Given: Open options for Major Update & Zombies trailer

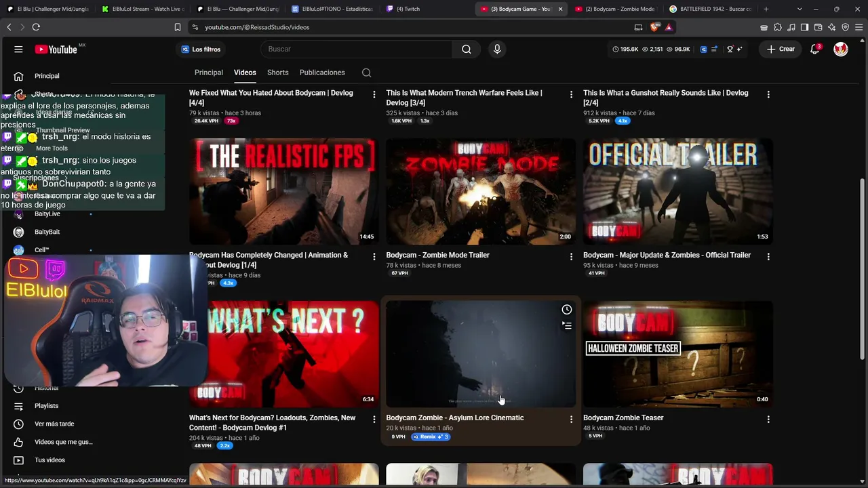Looking at the screenshot, I should pos(768,257).
